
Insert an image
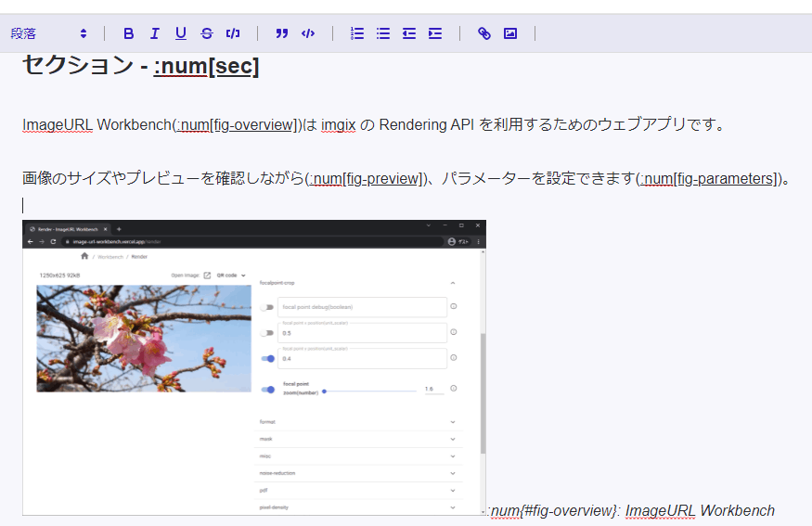point(510,33)
